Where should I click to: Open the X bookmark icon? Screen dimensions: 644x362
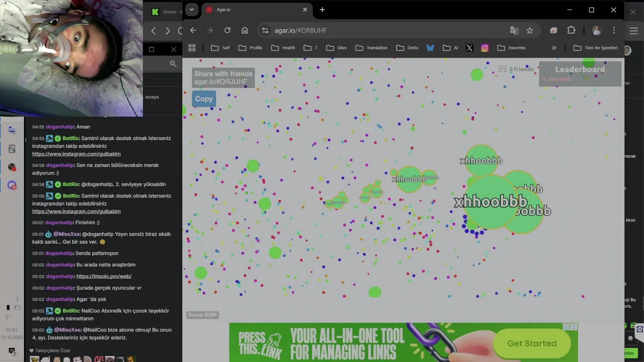[x=469, y=48]
